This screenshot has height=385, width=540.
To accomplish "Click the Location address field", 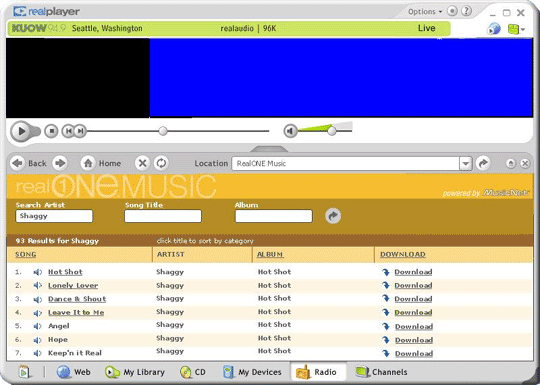I will point(345,164).
